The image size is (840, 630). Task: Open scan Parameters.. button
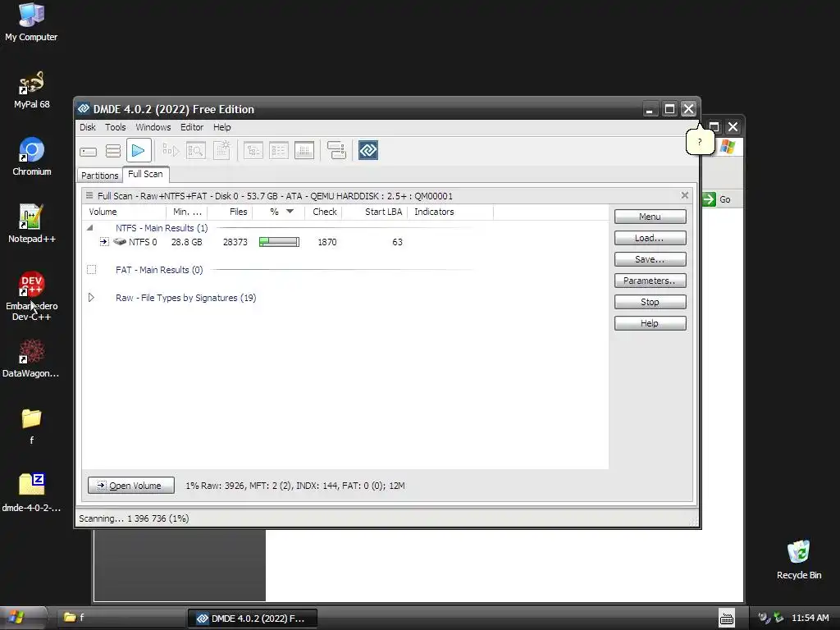click(x=650, y=281)
